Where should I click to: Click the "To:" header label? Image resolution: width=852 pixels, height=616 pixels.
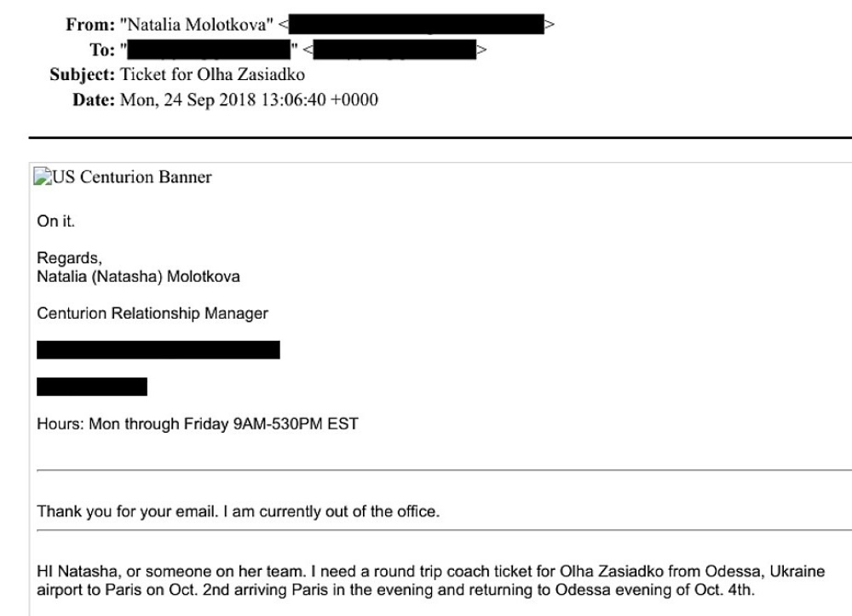[102, 50]
